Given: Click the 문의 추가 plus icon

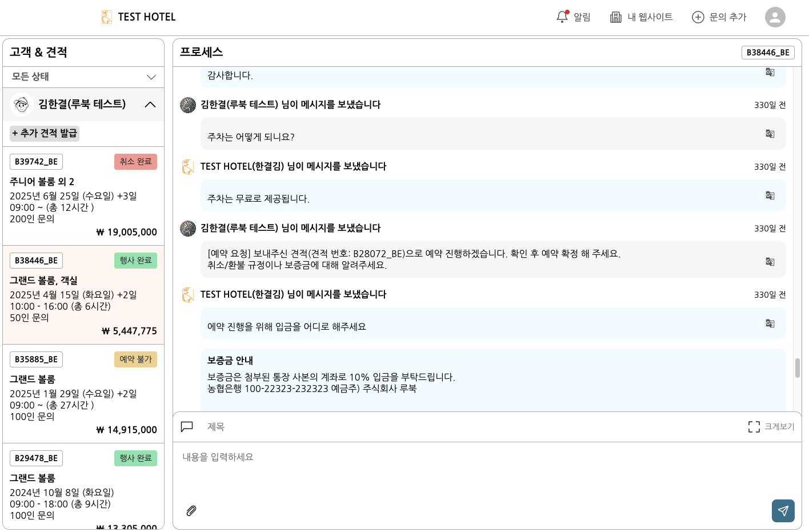Looking at the screenshot, I should coord(698,17).
